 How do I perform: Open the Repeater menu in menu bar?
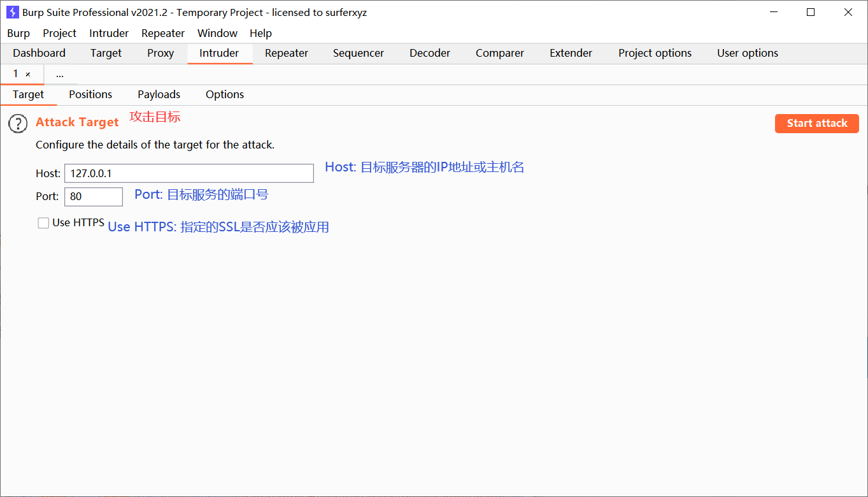coord(163,33)
